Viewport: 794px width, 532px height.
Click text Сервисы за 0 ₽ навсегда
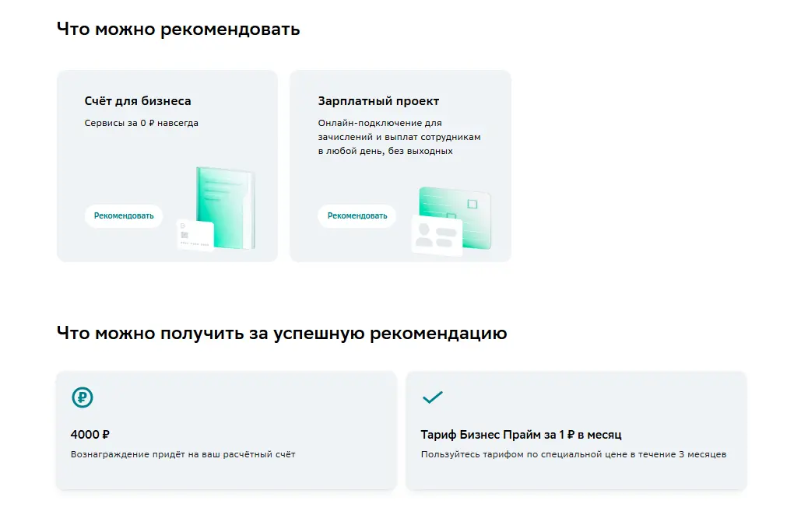[x=141, y=123]
